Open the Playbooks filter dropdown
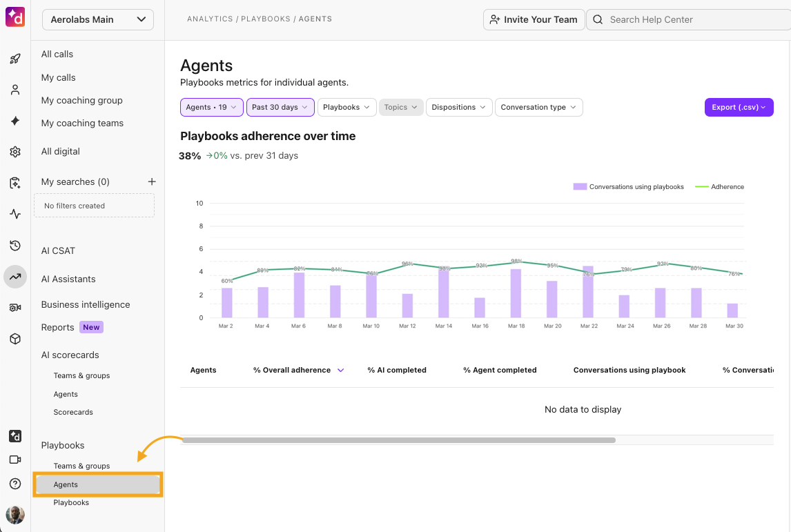 347,108
